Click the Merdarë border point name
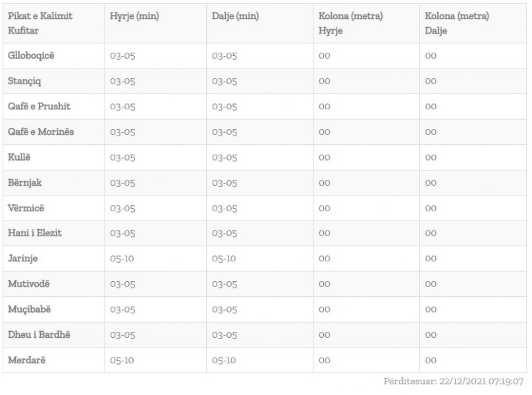 [27, 360]
